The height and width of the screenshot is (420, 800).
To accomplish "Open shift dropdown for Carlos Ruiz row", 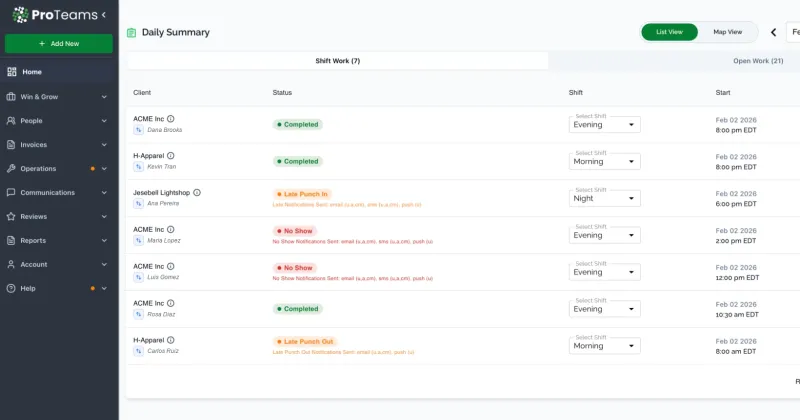I will (x=605, y=345).
